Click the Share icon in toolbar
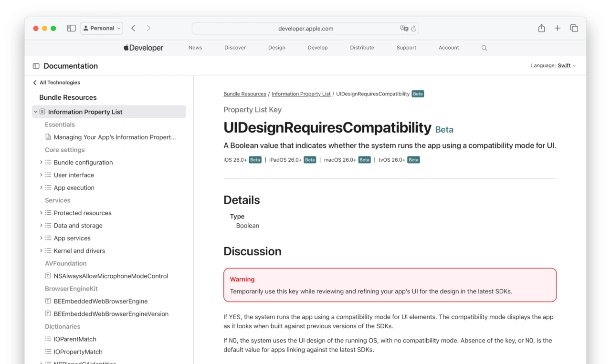Screen dimensions: 611x364 pos(541,28)
